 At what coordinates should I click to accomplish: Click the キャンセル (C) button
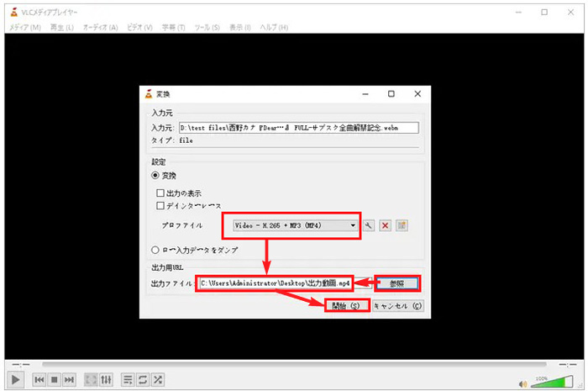click(x=398, y=306)
